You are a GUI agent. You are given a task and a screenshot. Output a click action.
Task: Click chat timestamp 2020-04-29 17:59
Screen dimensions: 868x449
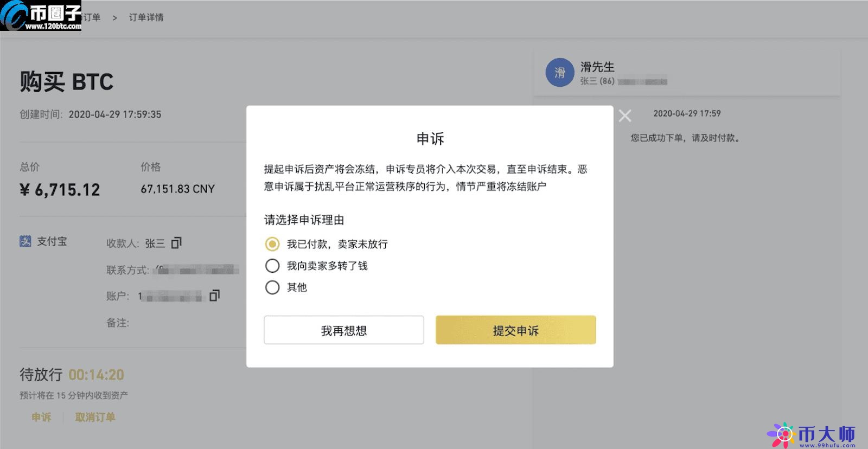point(687,113)
